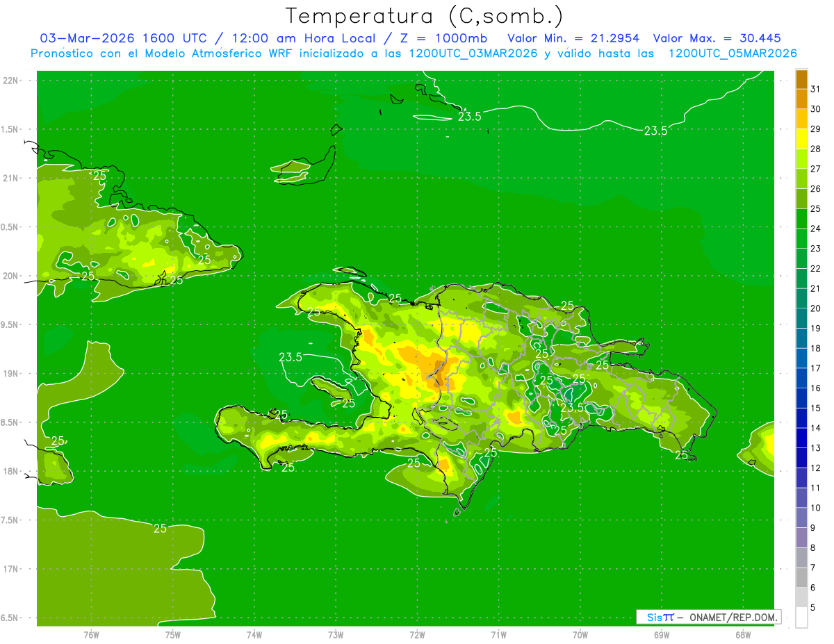The height and width of the screenshot is (644, 834).
Task: Select "Valor Min. = 21.2954"
Action: coord(574,38)
